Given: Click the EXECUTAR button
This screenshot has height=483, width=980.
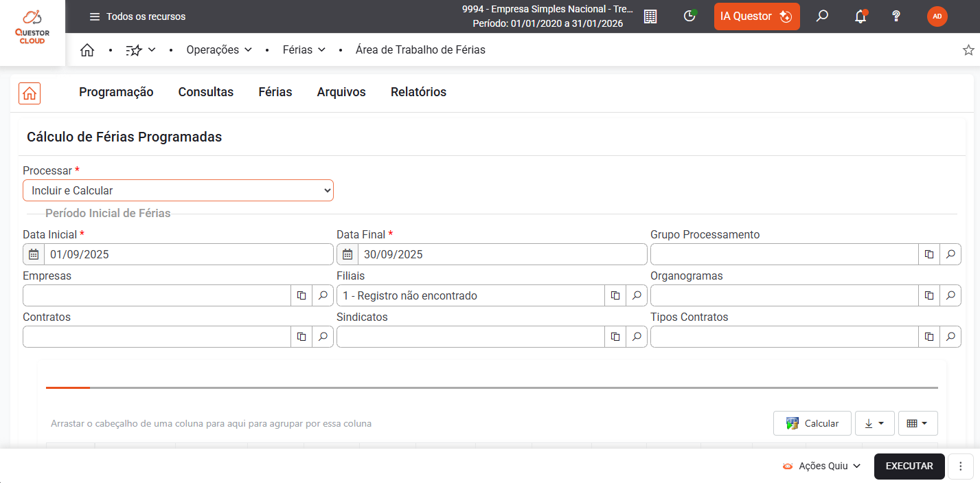Looking at the screenshot, I should pyautogui.click(x=909, y=466).
